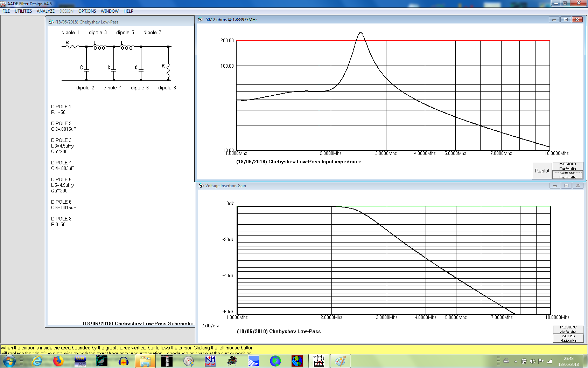Open the Audacity headphones icon in the taskbar
This screenshot has height=368, width=588.
(124, 361)
